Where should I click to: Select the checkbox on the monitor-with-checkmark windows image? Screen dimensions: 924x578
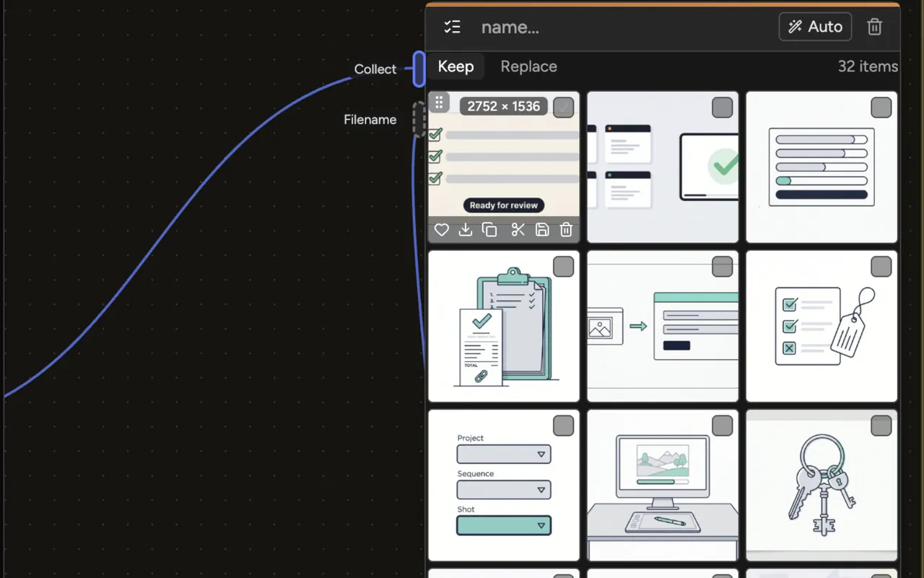click(723, 108)
